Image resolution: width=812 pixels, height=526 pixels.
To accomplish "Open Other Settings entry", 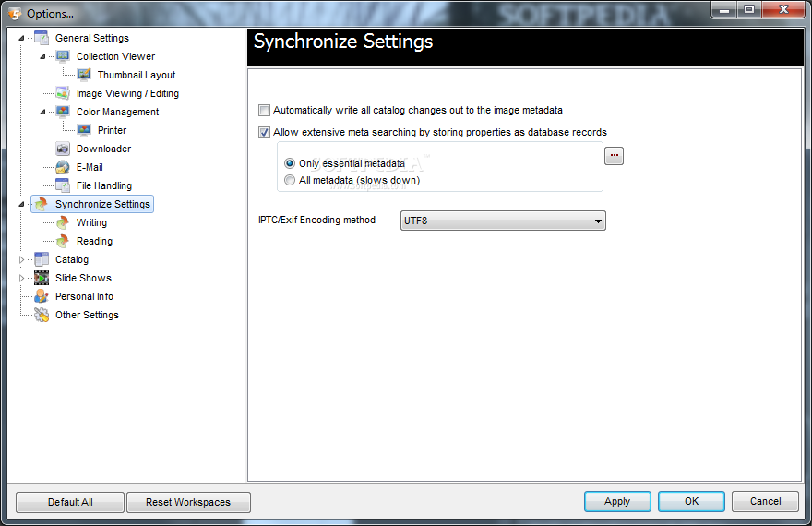I will coord(87,315).
